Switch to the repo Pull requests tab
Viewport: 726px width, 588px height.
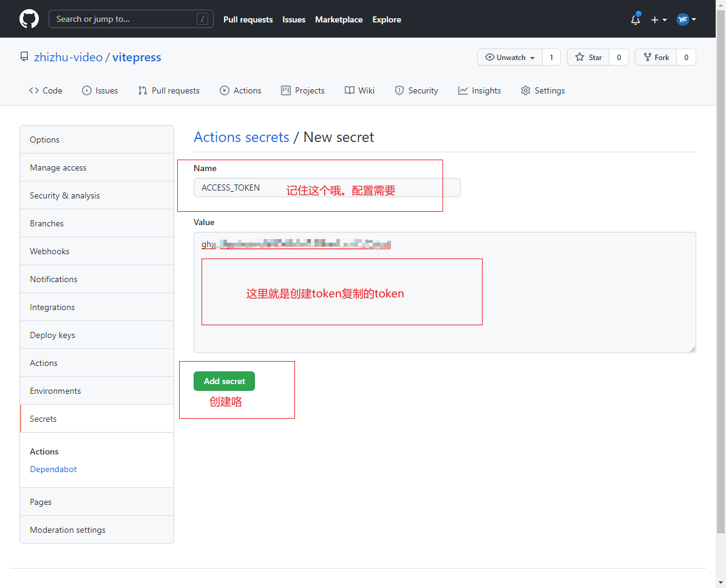point(169,90)
